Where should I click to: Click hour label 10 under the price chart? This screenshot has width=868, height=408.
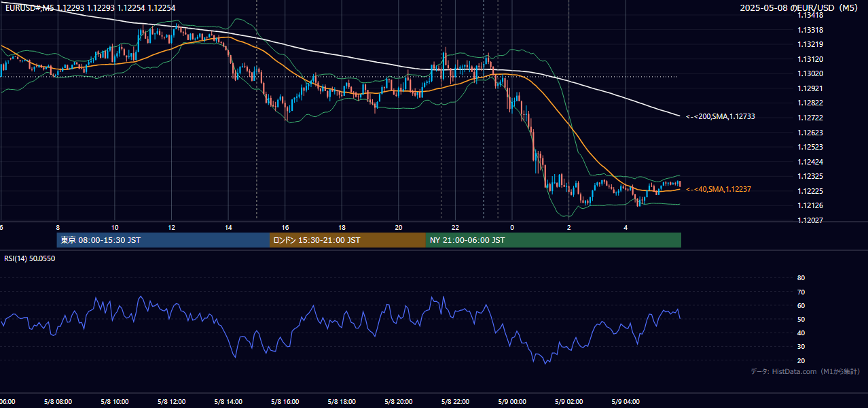115,228
